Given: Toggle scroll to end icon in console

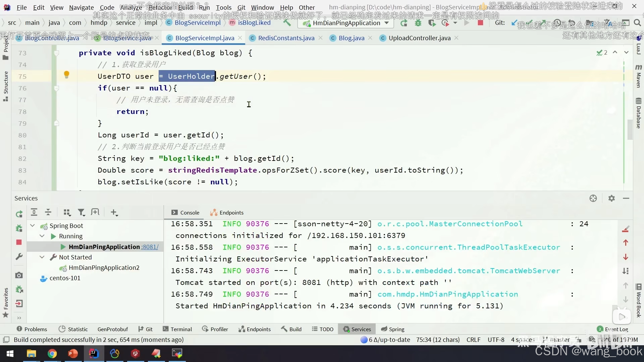Looking at the screenshot, I should (x=626, y=271).
